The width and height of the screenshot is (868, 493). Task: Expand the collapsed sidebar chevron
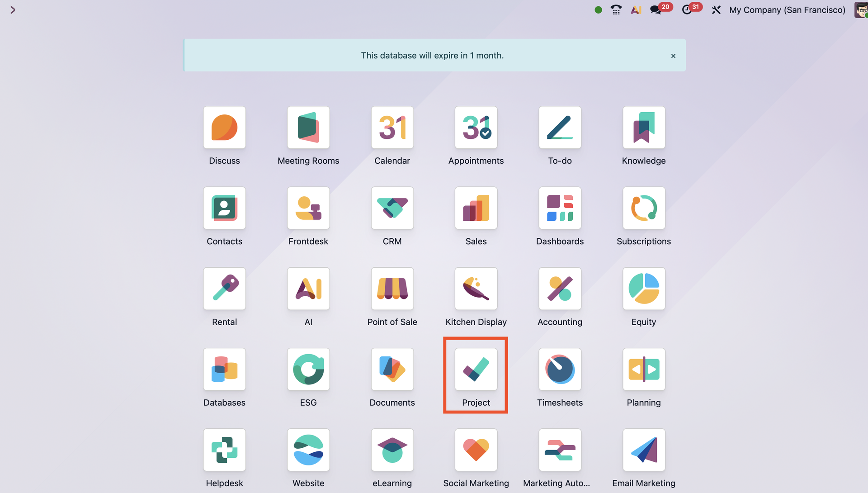tap(13, 10)
